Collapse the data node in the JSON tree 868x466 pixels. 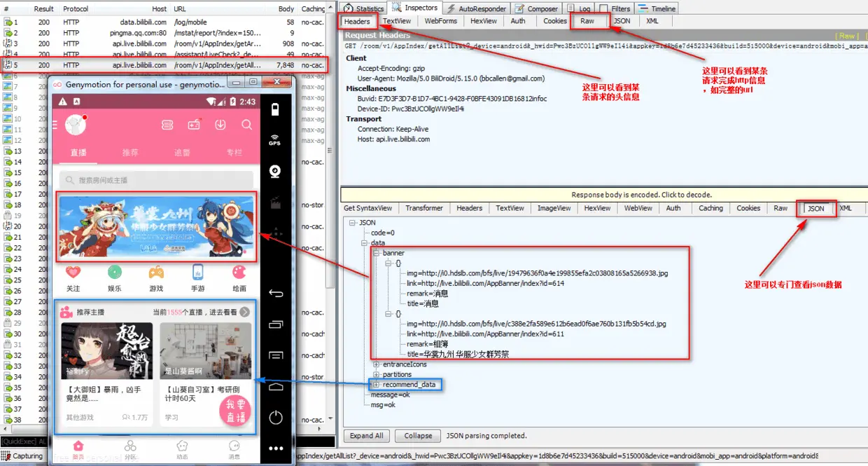364,243
